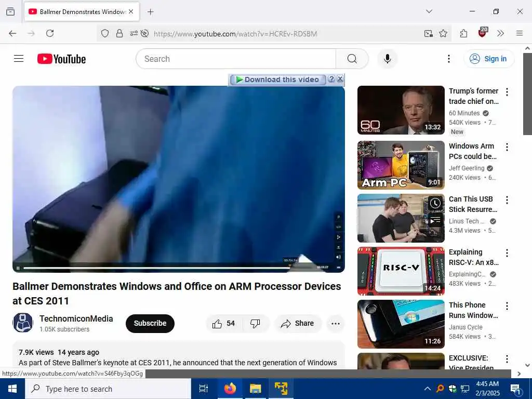This screenshot has height=399, width=532.
Task: Click the Sign in button
Action: pyautogui.click(x=488, y=59)
